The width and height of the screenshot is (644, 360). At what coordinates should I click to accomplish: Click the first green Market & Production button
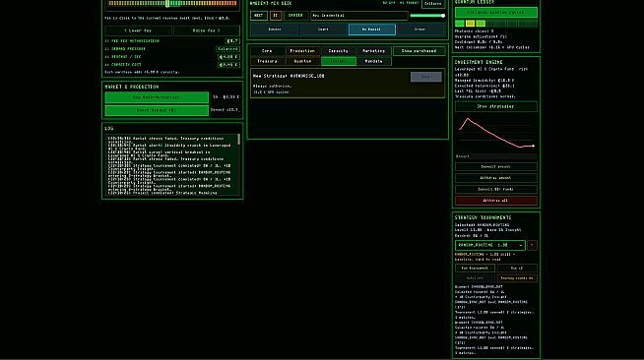click(x=157, y=97)
